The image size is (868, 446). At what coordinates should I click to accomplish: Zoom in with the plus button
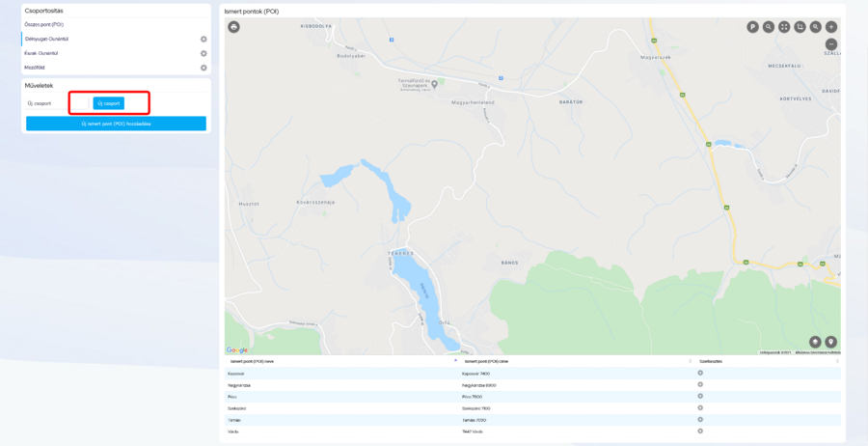(831, 27)
